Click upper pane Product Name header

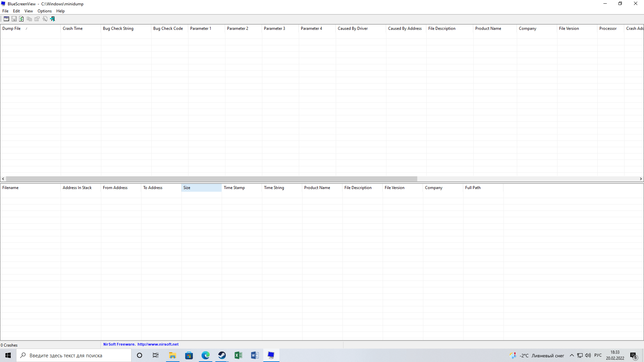click(495, 28)
